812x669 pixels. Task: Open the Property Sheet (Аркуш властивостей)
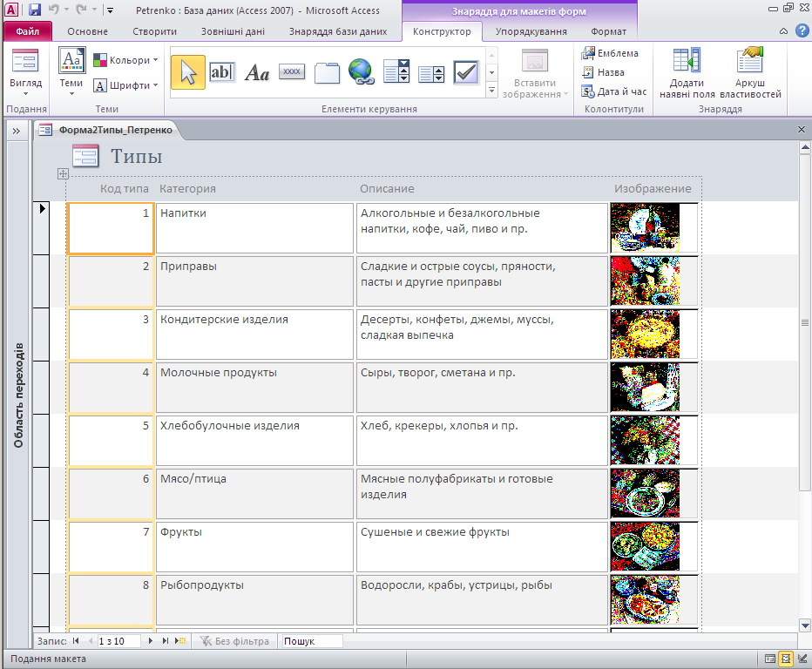pos(750,74)
